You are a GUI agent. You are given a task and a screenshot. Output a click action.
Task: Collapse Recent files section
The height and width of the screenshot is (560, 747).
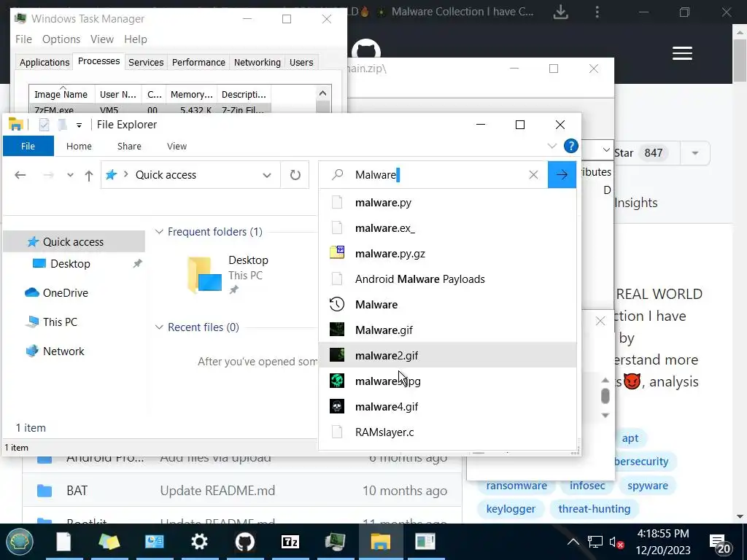pyautogui.click(x=159, y=327)
